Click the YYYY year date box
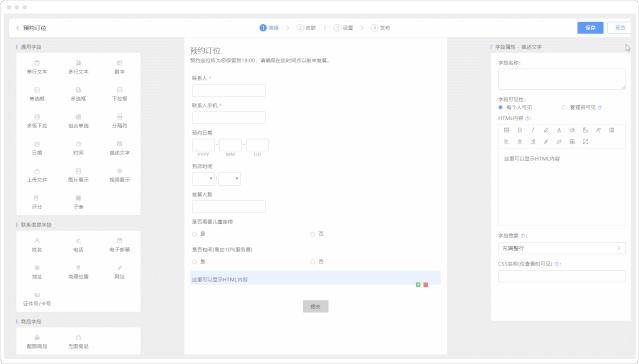The width and height of the screenshot is (639, 364). pyautogui.click(x=203, y=145)
